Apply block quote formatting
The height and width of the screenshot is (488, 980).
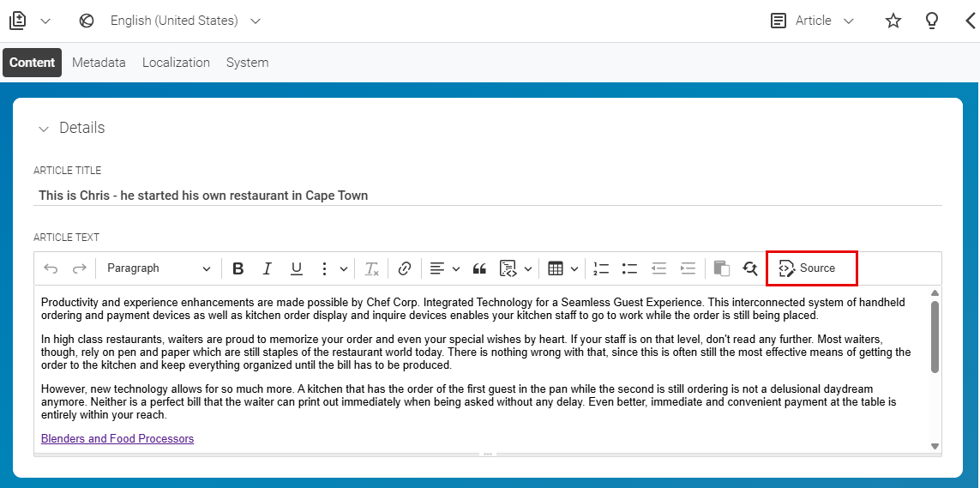(x=479, y=268)
